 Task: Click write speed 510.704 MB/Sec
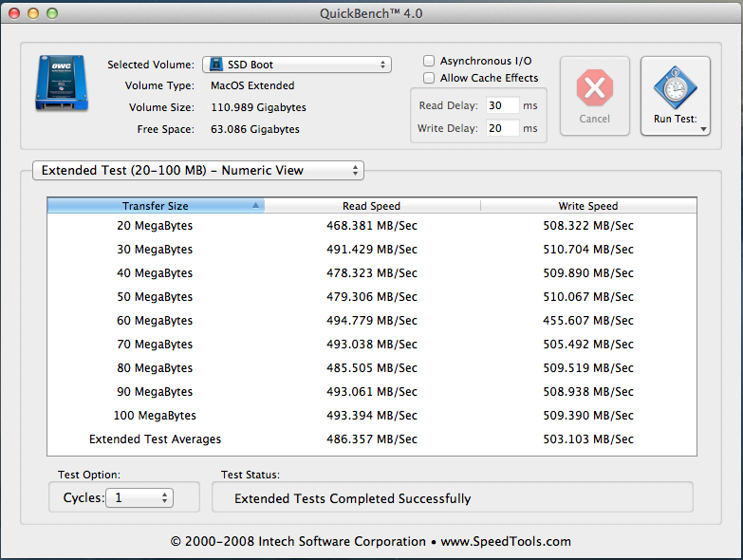[588, 250]
